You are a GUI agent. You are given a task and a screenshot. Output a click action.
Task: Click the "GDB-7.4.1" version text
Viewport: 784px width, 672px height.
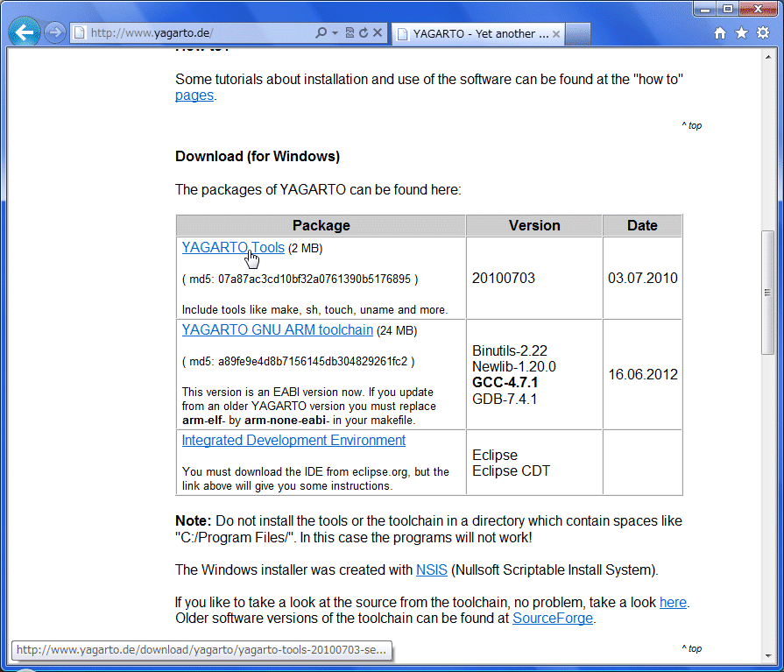click(505, 399)
